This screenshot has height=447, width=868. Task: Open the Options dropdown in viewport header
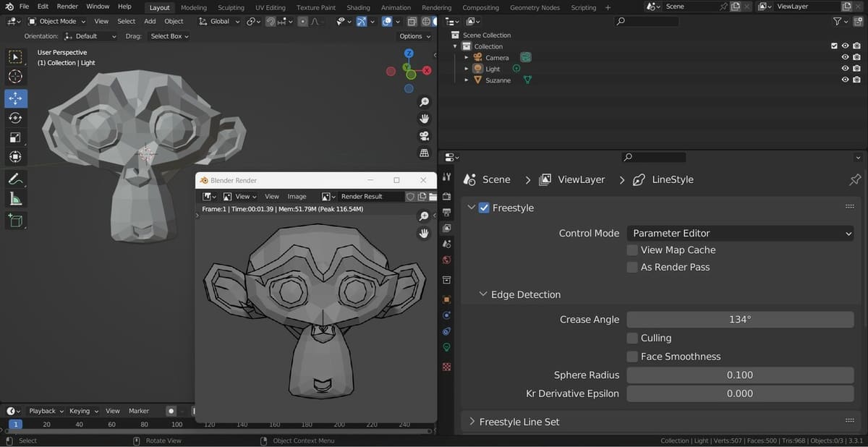414,35
